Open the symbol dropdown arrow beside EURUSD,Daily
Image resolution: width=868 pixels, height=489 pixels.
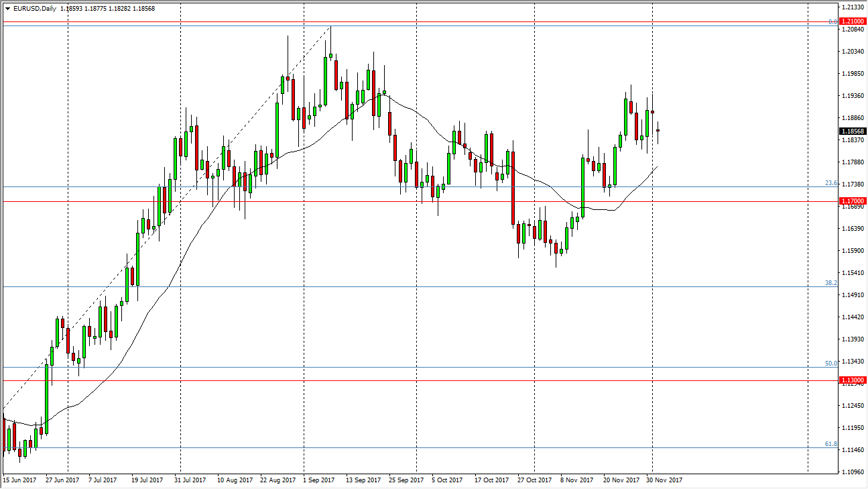coord(8,8)
